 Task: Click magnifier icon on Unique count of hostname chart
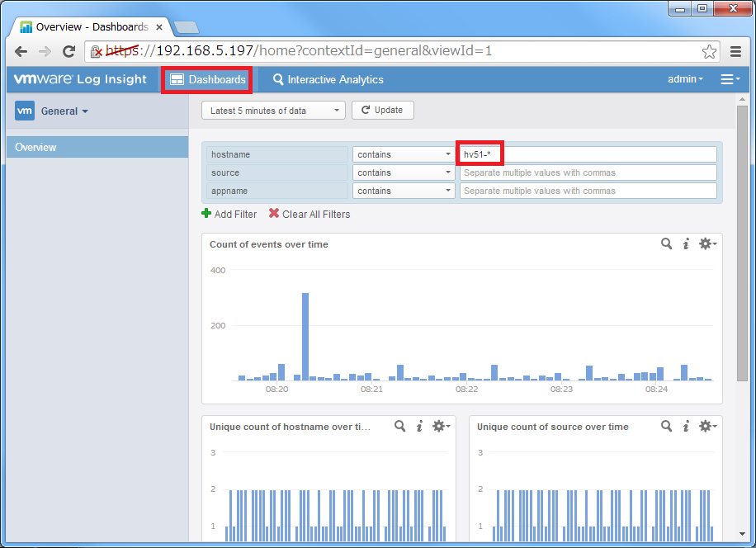point(399,427)
